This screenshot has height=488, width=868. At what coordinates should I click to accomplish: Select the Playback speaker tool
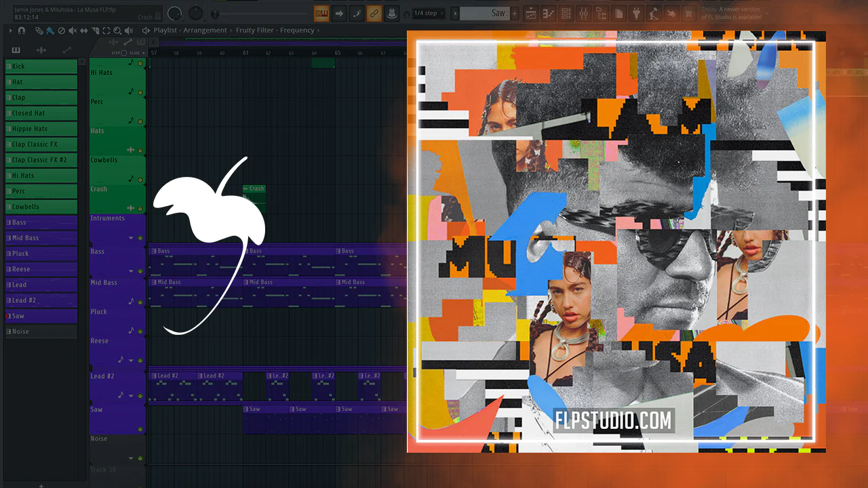130,30
